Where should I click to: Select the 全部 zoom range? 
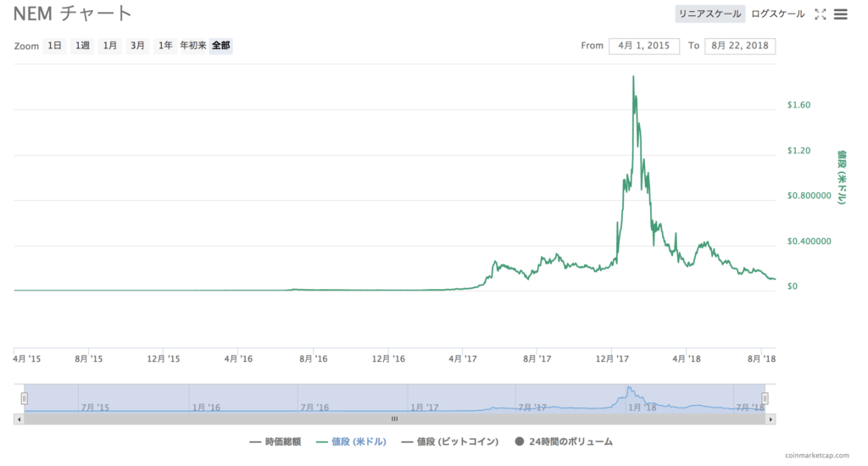[x=221, y=46]
